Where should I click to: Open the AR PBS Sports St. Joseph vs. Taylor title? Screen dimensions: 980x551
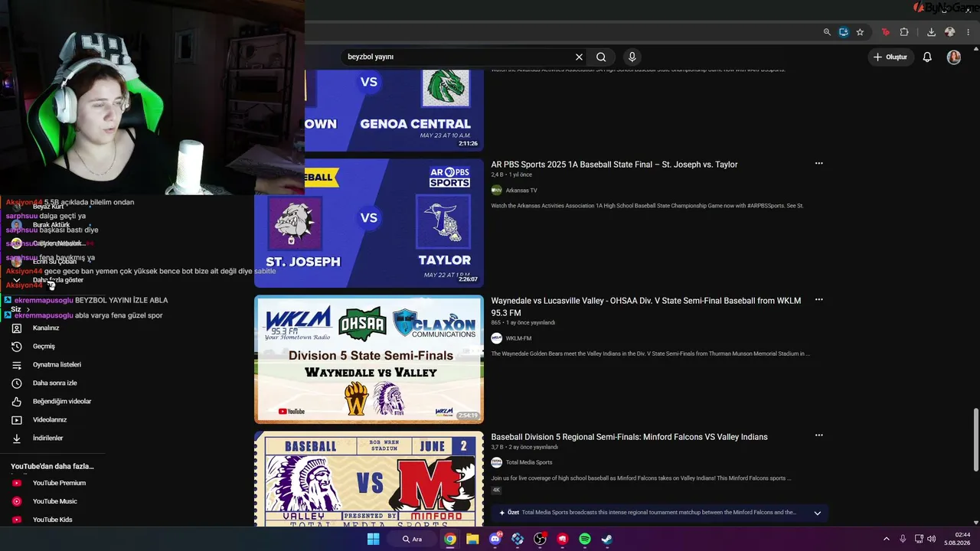[x=614, y=165]
